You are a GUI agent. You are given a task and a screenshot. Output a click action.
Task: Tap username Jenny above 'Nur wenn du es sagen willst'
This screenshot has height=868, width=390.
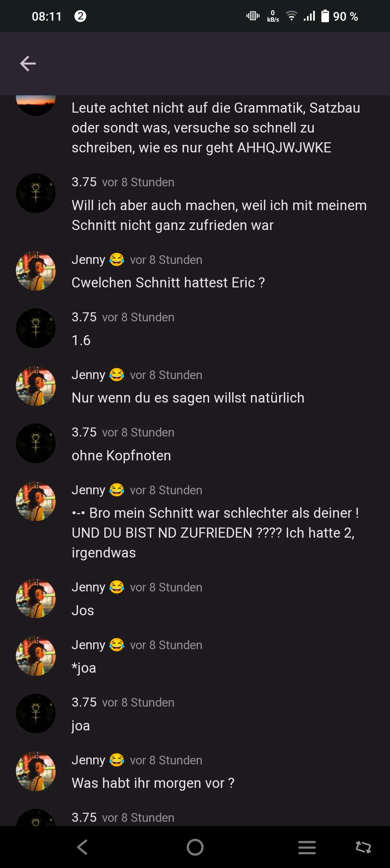tap(88, 375)
